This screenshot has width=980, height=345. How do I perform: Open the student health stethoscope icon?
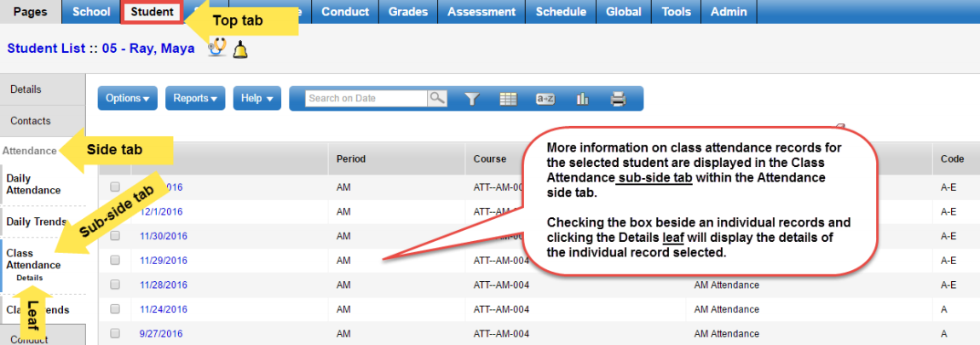pyautogui.click(x=217, y=47)
